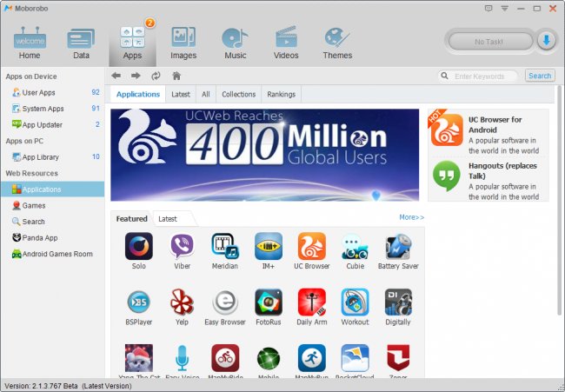565x392 pixels.
Task: Click the UC Browser app icon
Action: [x=312, y=246]
